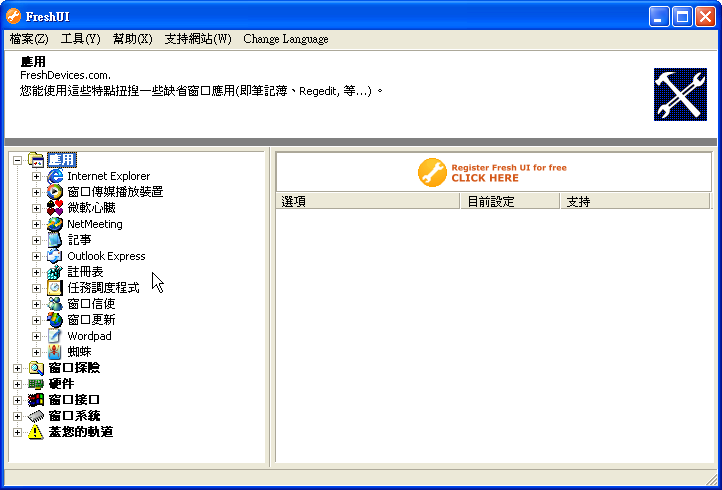Image resolution: width=722 pixels, height=490 pixels.
Task: Click the 硬件 hardware icon
Action: point(36,384)
